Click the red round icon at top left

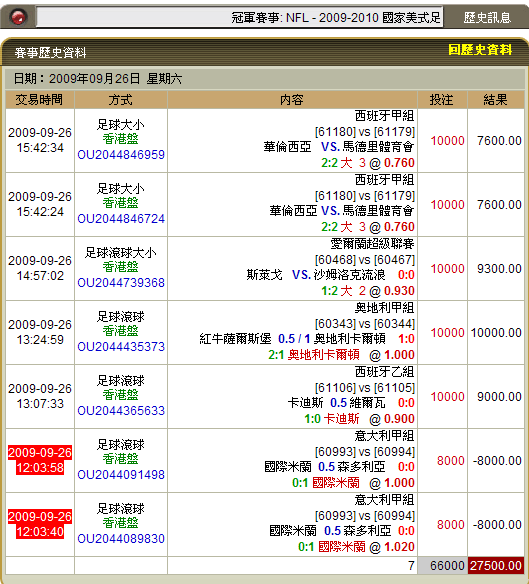tap(18, 17)
